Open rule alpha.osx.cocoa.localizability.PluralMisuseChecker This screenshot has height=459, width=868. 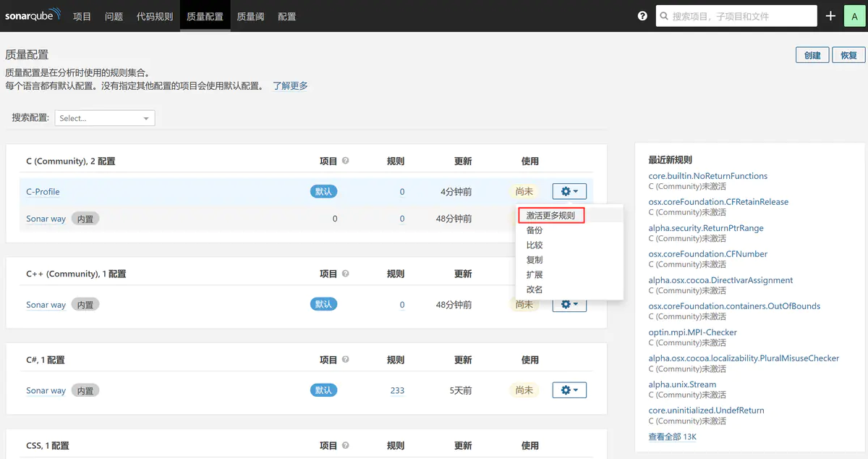pyautogui.click(x=744, y=358)
